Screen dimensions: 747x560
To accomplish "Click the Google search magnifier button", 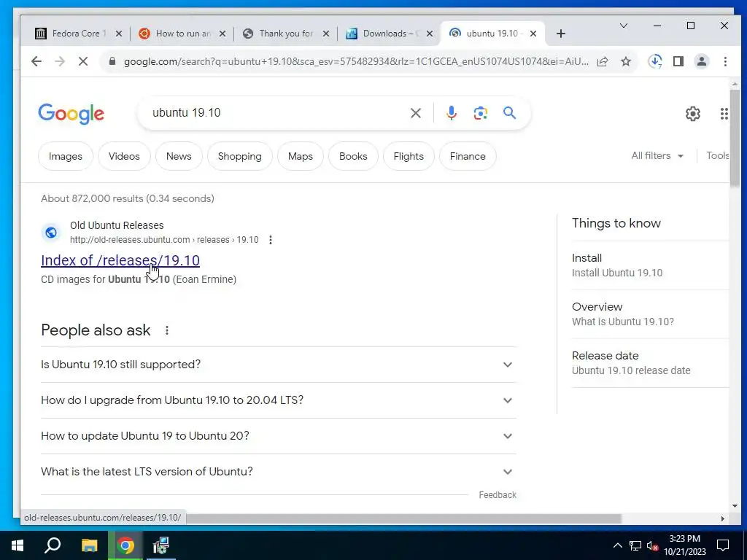I will pyautogui.click(x=509, y=113).
